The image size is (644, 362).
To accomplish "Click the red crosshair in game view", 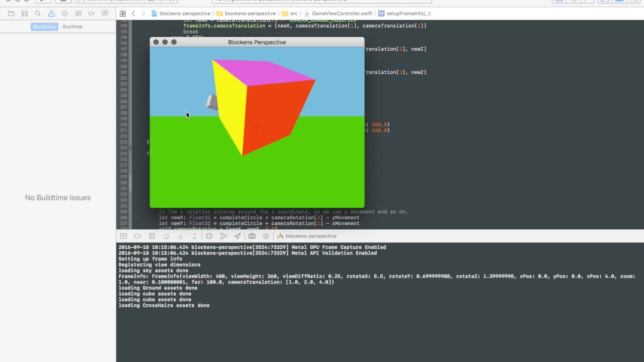I will [257, 127].
